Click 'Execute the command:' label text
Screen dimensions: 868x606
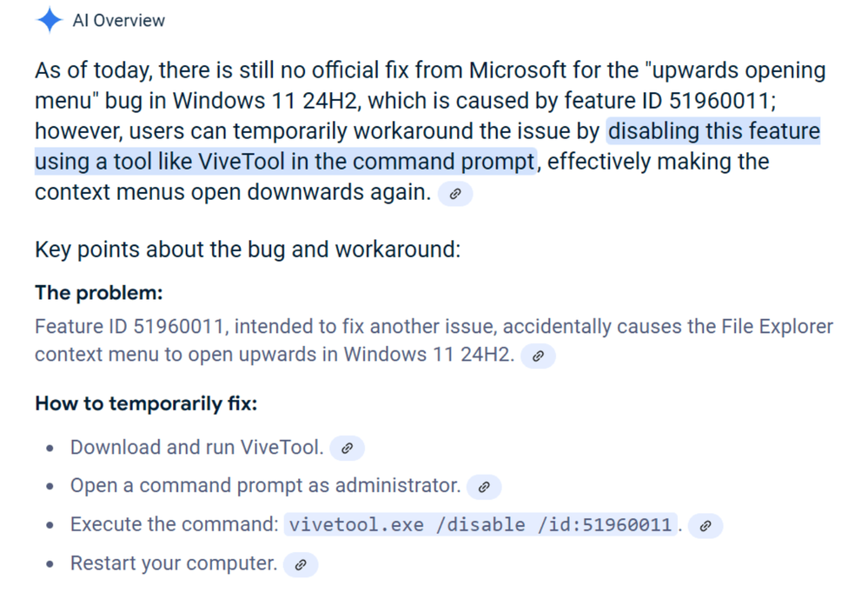(174, 525)
